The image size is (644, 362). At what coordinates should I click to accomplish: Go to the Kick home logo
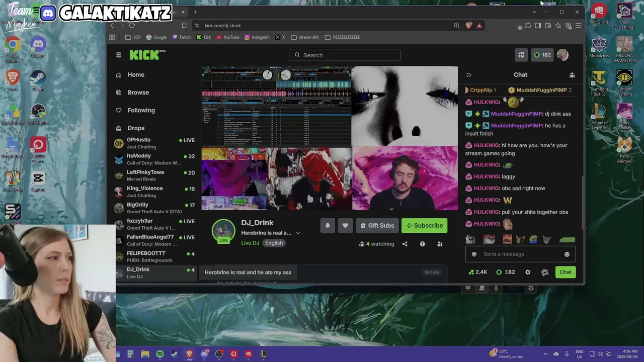pyautogui.click(x=147, y=55)
